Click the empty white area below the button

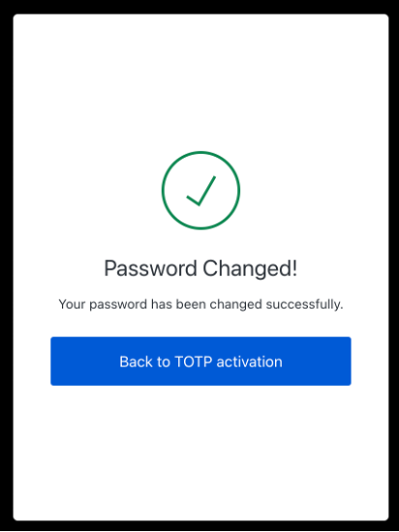tap(200, 452)
